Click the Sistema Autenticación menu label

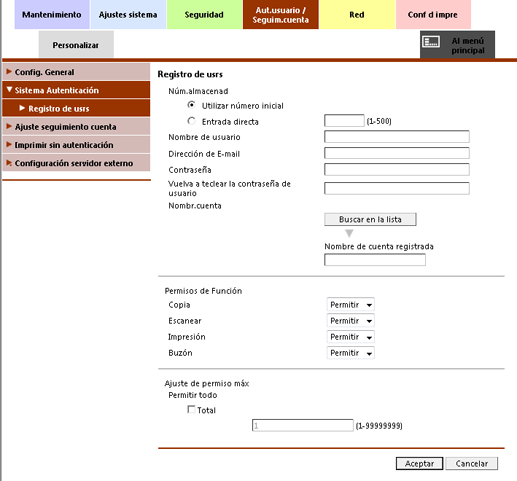[57, 90]
